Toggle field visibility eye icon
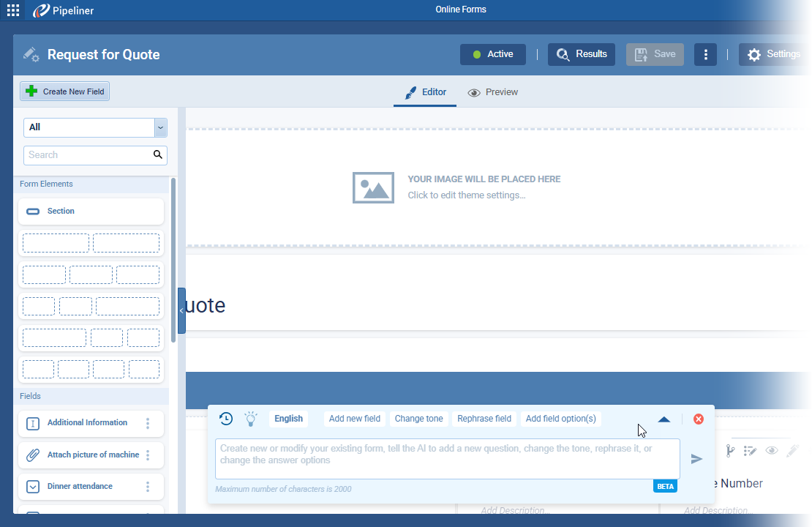 (772, 451)
